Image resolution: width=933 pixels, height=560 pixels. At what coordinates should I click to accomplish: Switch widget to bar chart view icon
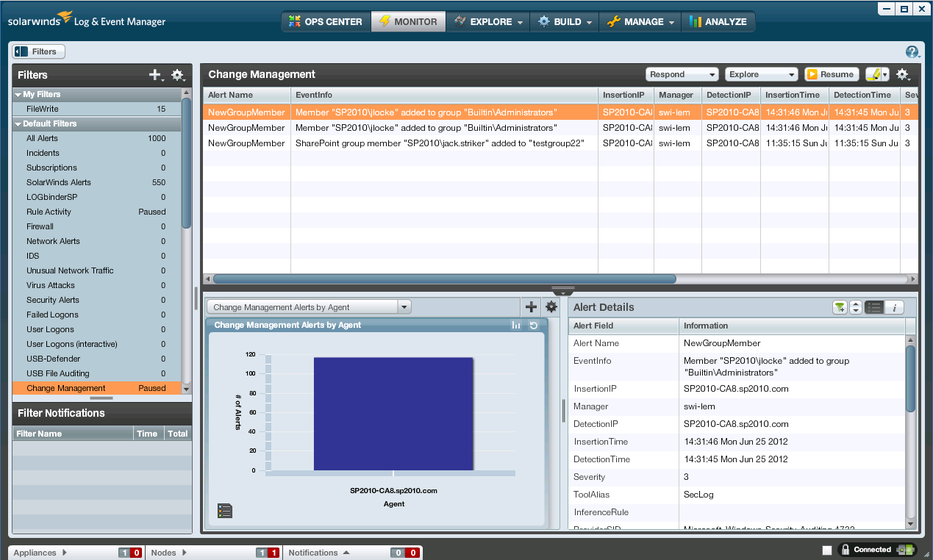[516, 325]
